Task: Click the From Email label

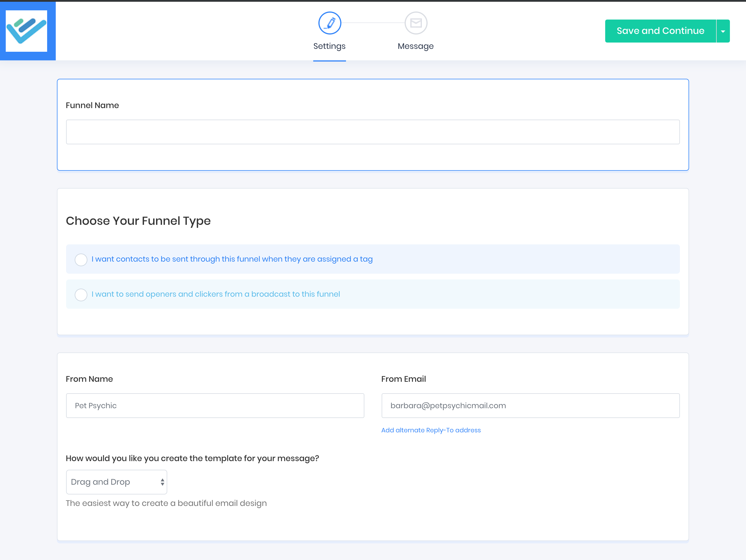Action: 403,379
